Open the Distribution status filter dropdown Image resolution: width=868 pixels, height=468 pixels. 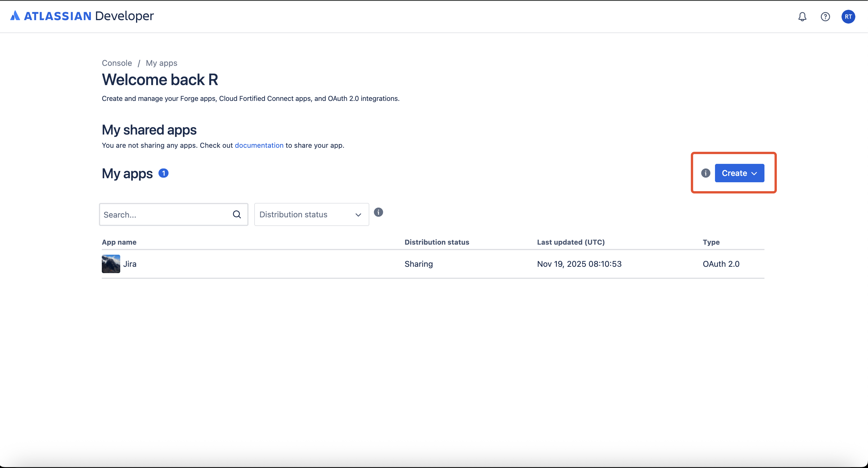click(x=311, y=214)
